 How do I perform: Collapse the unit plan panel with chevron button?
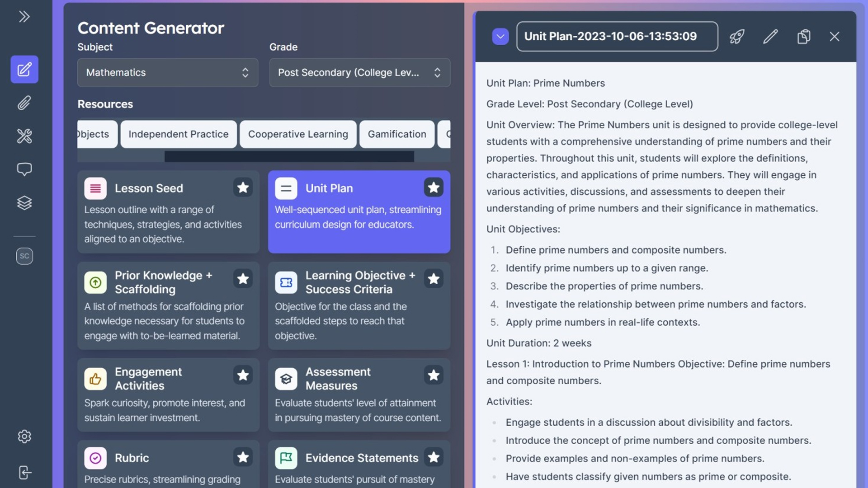pyautogui.click(x=500, y=37)
